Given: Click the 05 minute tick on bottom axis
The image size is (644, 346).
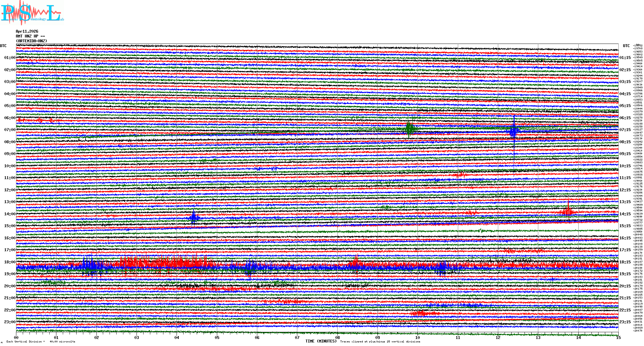Looking at the screenshot, I should point(217,337).
